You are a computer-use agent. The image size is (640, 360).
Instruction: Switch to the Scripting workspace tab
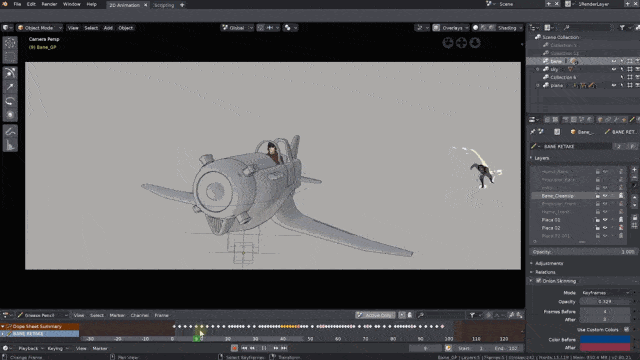click(164, 5)
